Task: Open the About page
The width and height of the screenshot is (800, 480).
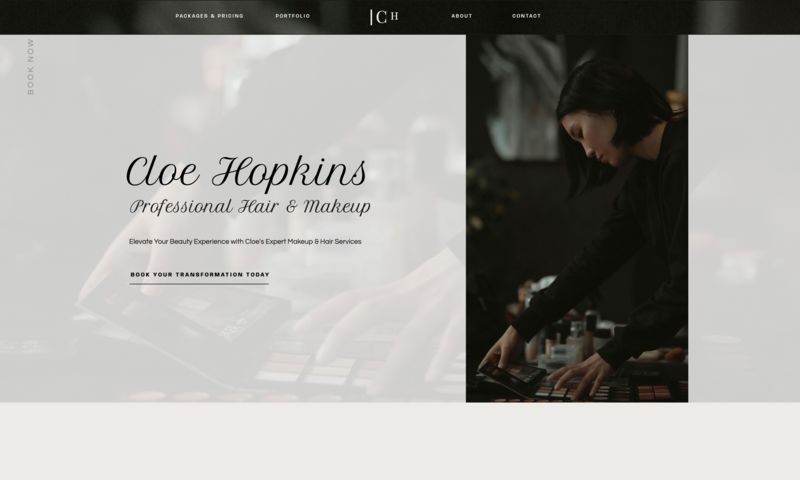Action: (x=462, y=16)
